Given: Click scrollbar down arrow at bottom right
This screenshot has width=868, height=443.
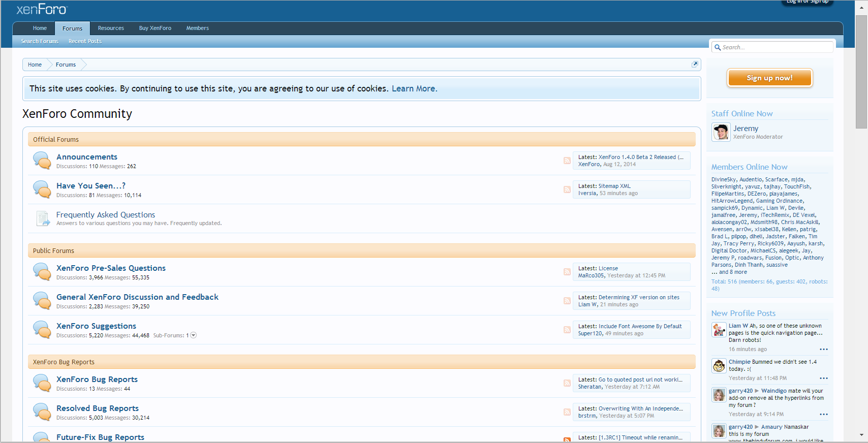Looking at the screenshot, I should click(x=861, y=435).
